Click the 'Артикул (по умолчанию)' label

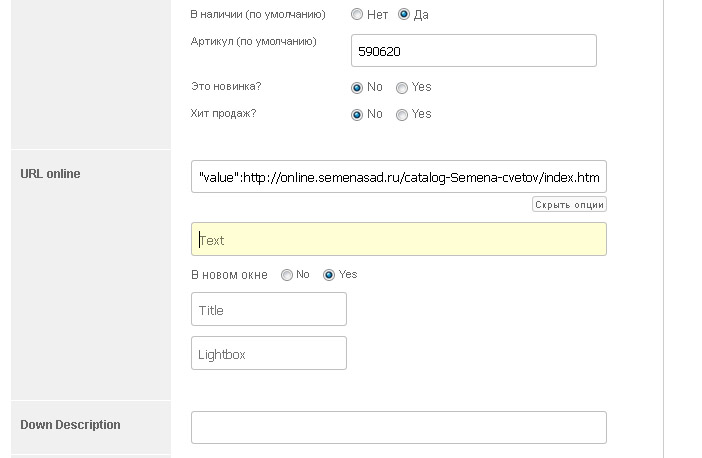[x=253, y=42]
